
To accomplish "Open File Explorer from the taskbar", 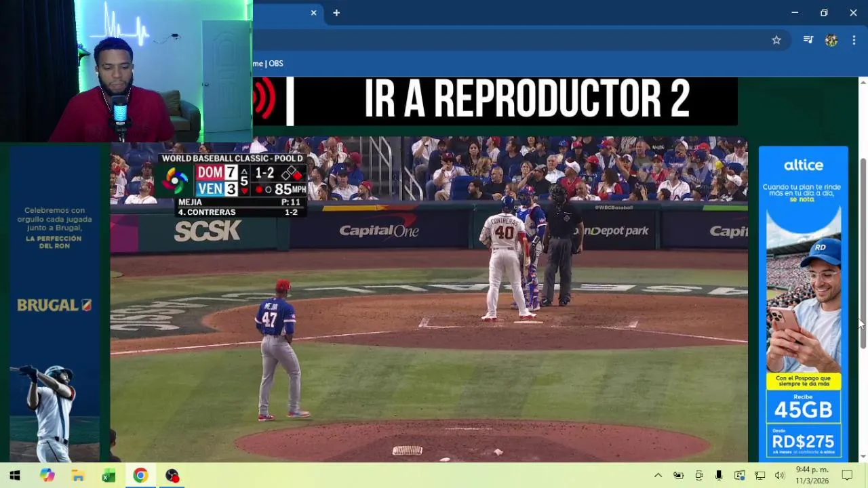I will 78,476.
